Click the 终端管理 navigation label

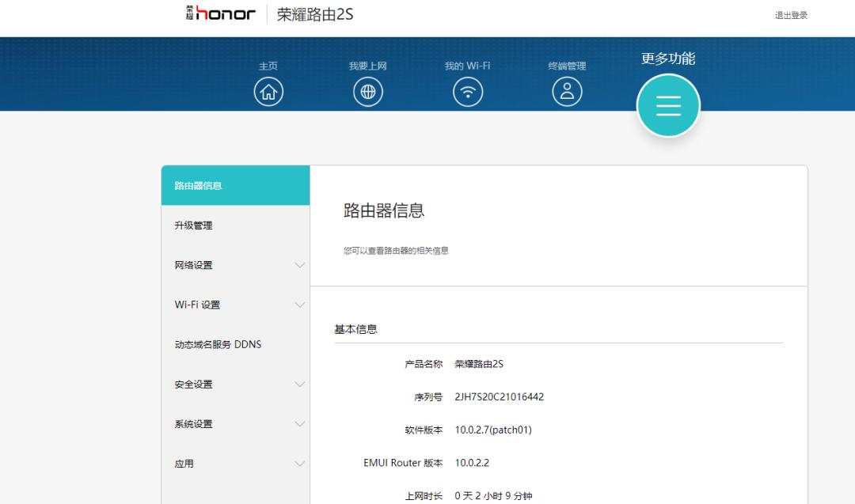point(567,66)
